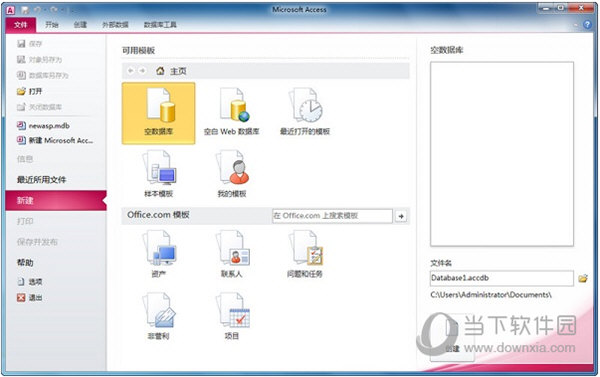
Task: Click 保存 in the backstage menu
Action: click(29, 44)
